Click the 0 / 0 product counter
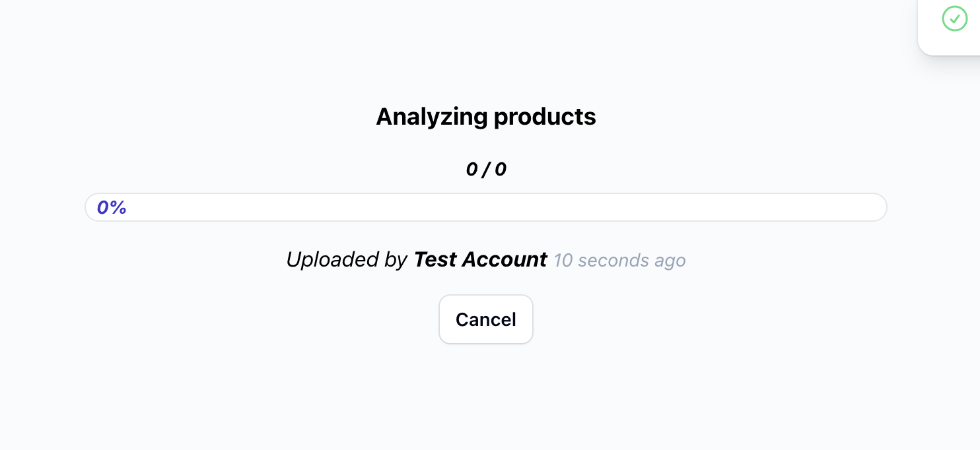 pyautogui.click(x=486, y=170)
